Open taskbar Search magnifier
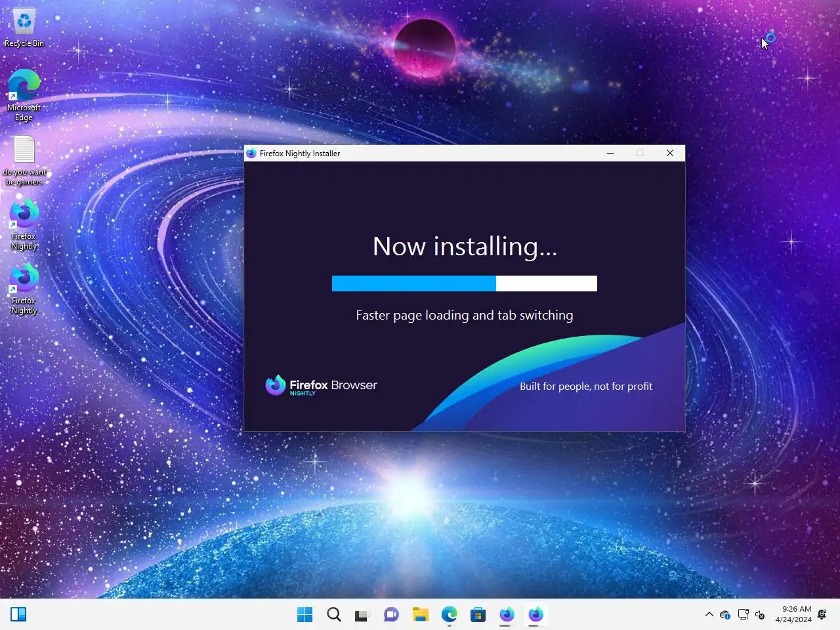This screenshot has height=630, width=840. coord(334,614)
